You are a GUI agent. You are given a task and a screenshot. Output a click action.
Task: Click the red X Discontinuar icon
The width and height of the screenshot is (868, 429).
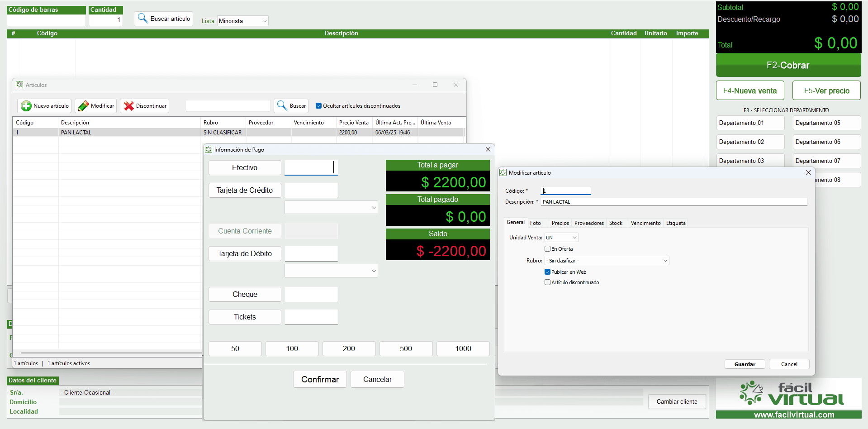[x=129, y=106]
